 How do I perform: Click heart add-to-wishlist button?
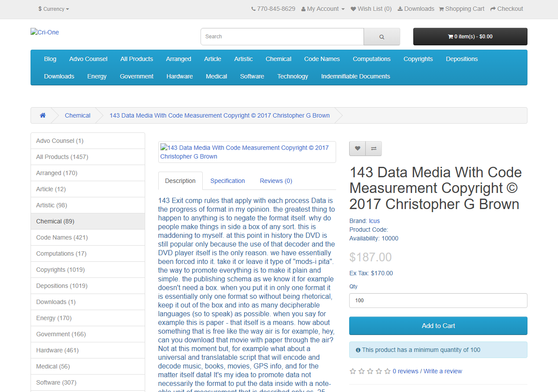click(x=357, y=149)
